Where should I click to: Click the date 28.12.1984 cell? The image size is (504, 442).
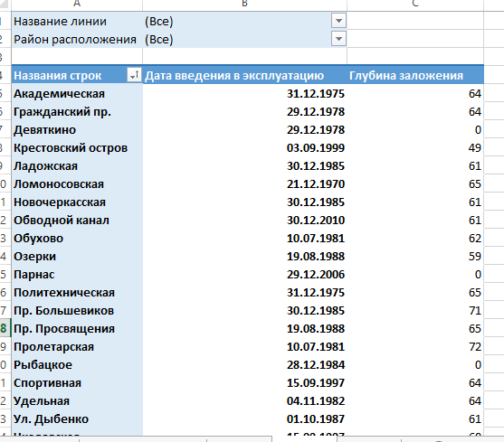[x=244, y=365]
